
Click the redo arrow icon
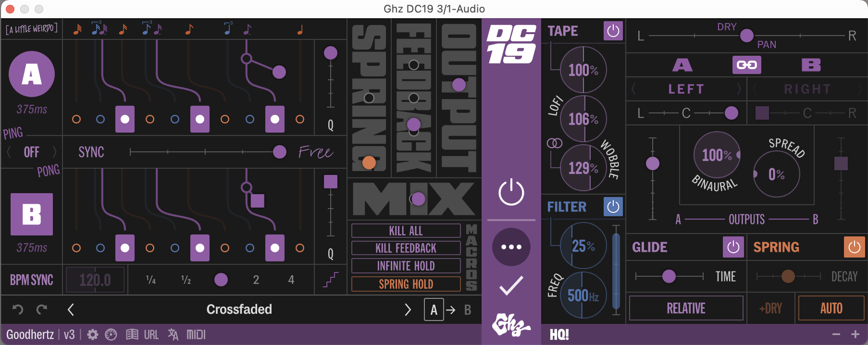[x=42, y=309]
